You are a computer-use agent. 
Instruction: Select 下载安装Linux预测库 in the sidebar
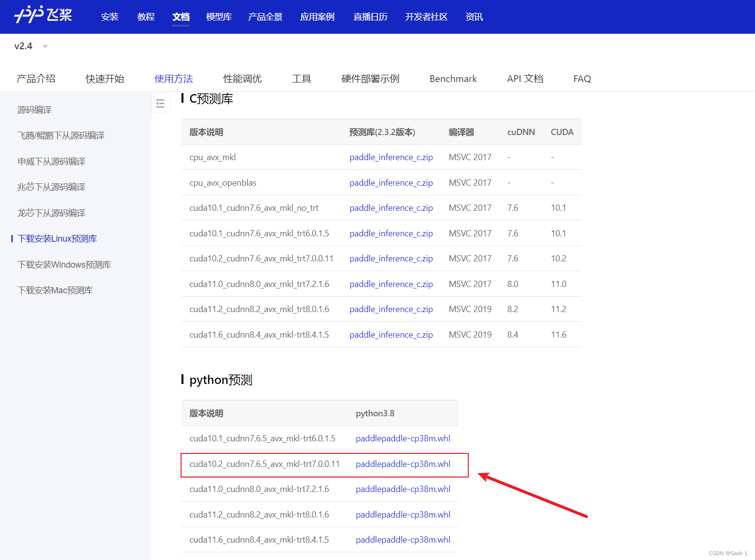[x=57, y=239]
